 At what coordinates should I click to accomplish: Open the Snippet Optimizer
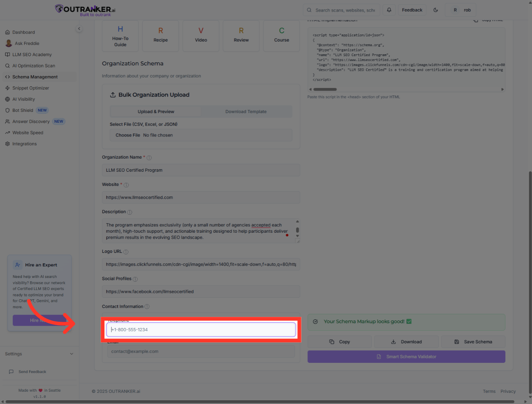click(31, 88)
